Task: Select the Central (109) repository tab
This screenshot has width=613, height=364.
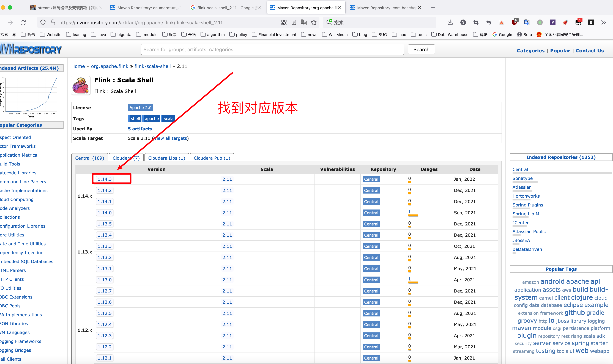Action: [x=89, y=158]
